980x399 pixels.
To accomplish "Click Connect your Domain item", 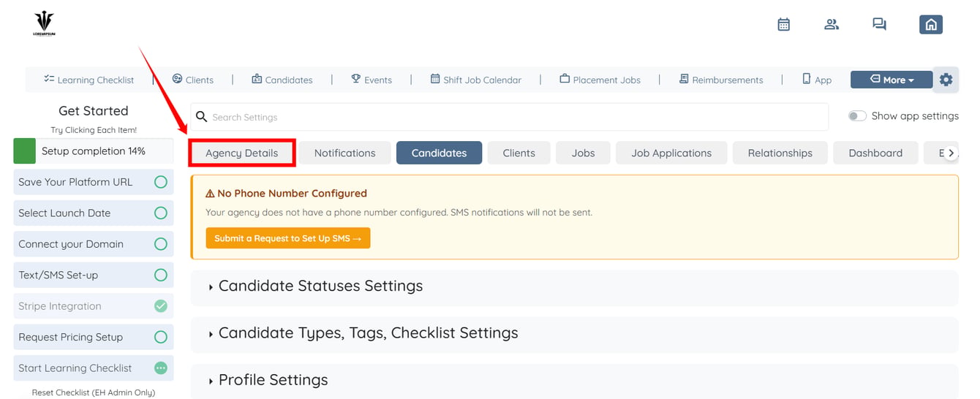I will (x=94, y=244).
